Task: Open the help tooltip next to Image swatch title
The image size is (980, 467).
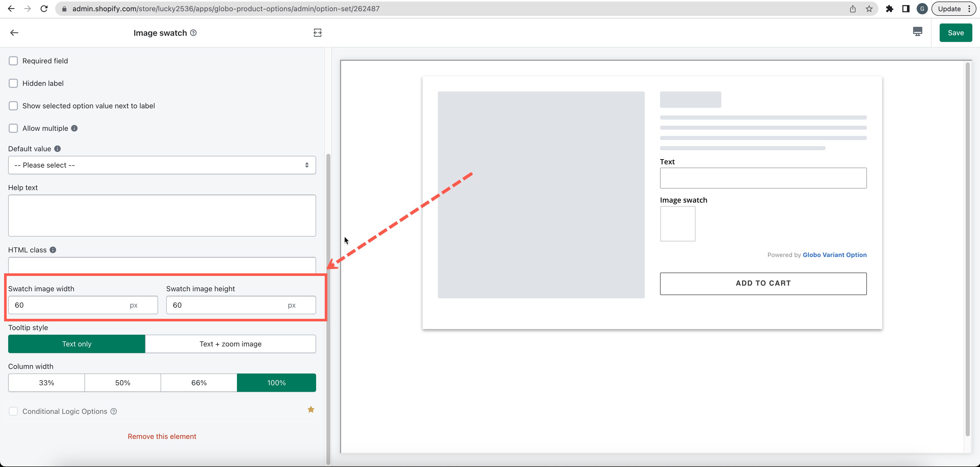Action: click(194, 33)
